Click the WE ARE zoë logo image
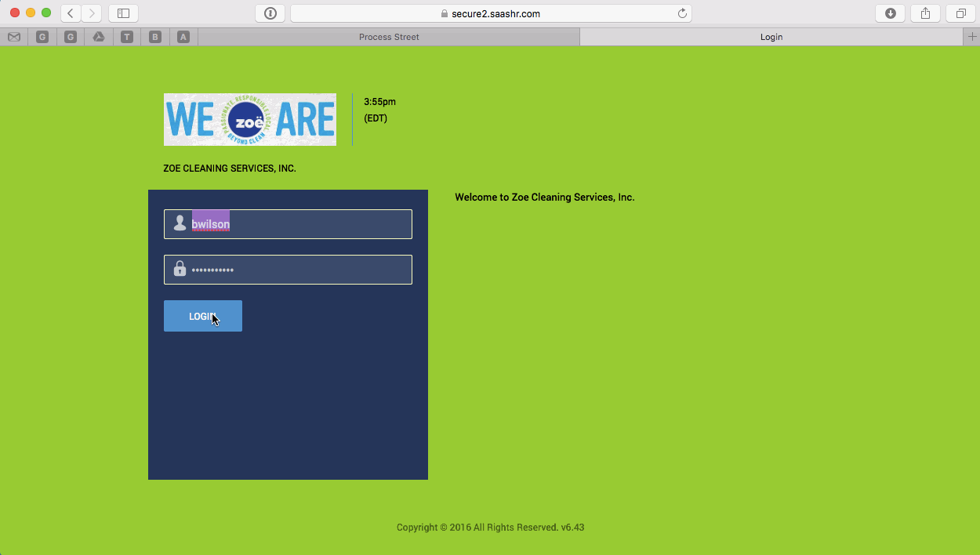 (250, 119)
